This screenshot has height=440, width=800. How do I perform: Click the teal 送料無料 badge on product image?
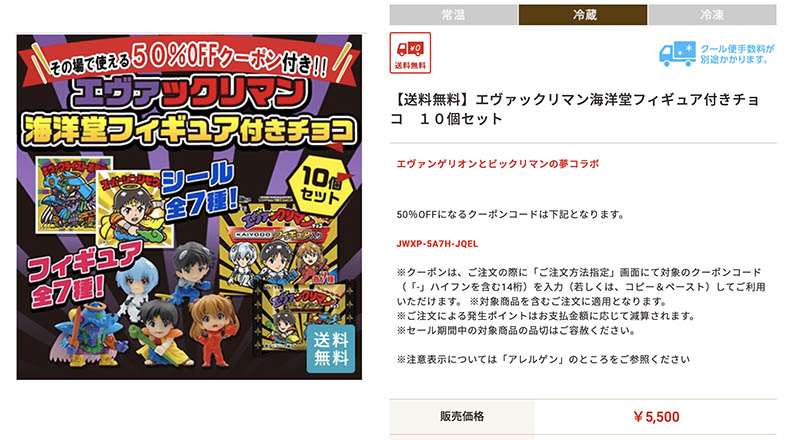tap(331, 349)
